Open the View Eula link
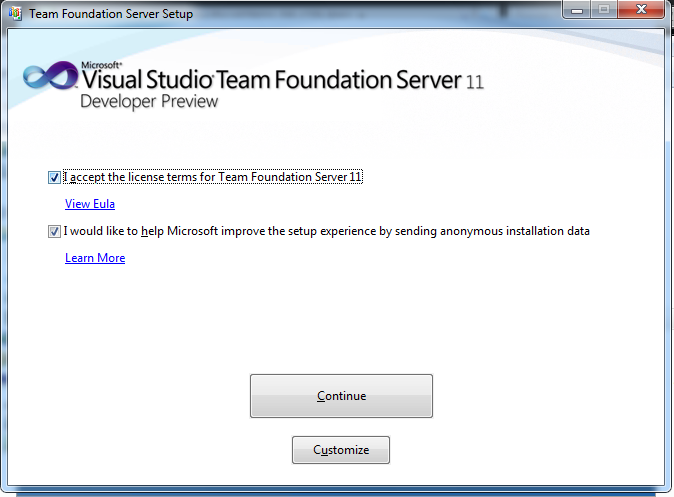 [90, 204]
